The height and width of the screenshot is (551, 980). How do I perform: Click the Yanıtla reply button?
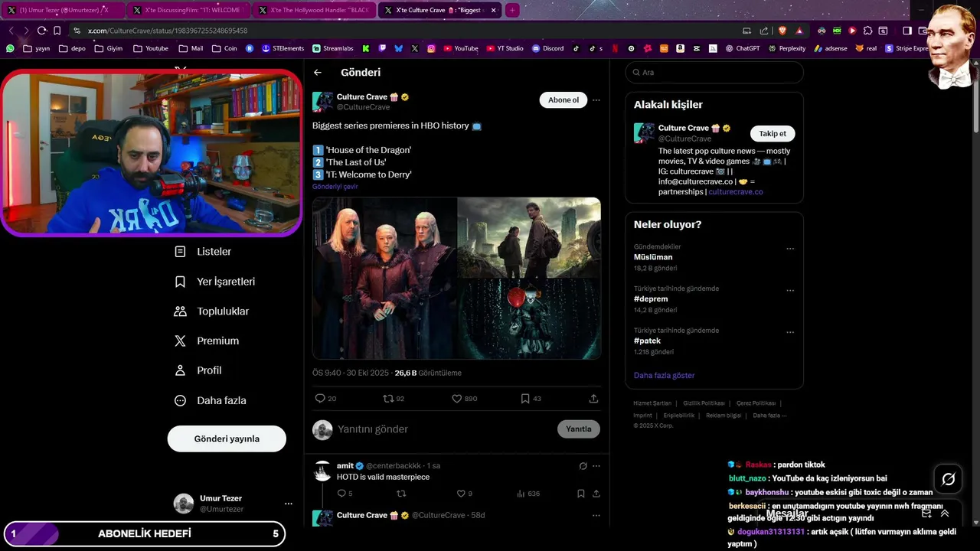[x=579, y=429]
